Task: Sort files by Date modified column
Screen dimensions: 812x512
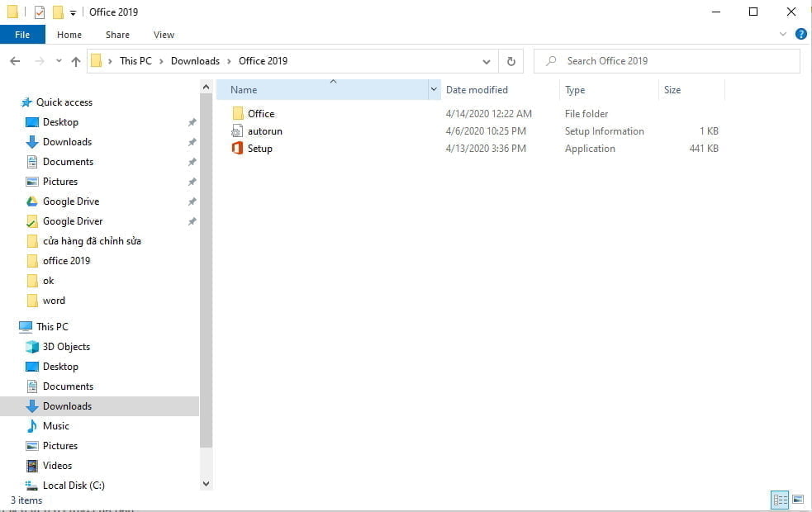Action: pyautogui.click(x=477, y=90)
